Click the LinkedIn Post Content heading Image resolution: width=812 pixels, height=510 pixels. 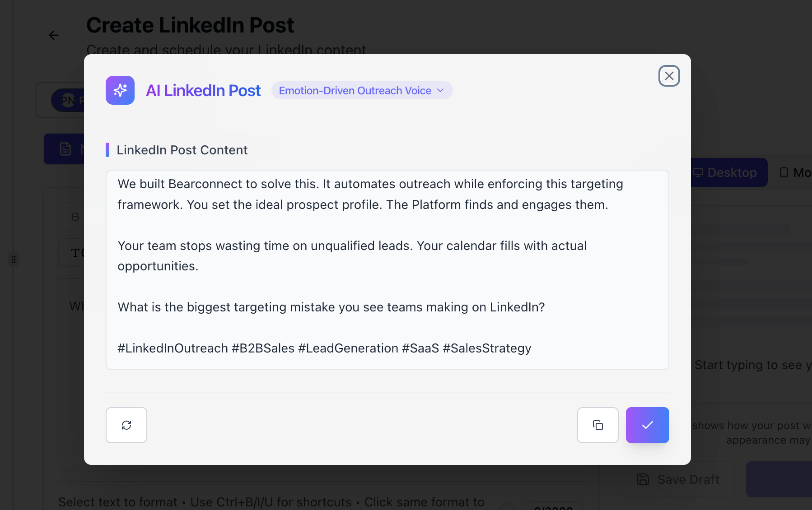(x=182, y=150)
